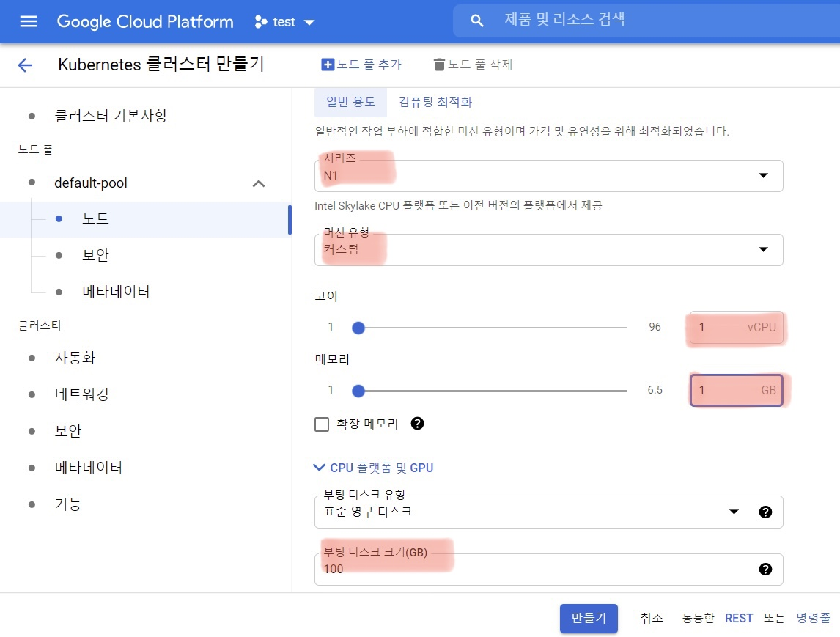This screenshot has height=637, width=840.
Task: Select default-pool in the sidebar
Action: pyautogui.click(x=91, y=183)
